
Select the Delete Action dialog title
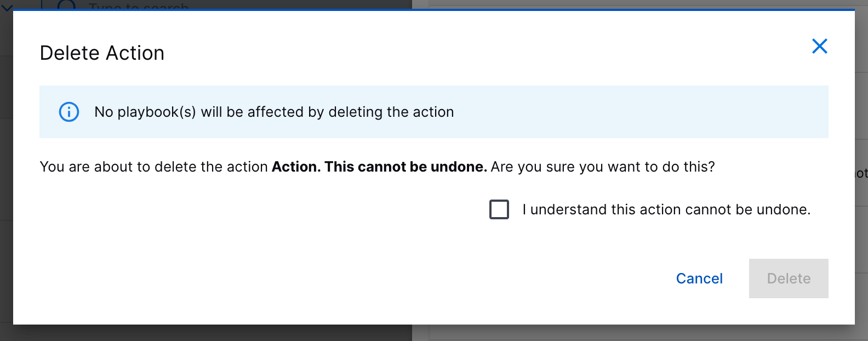[101, 53]
